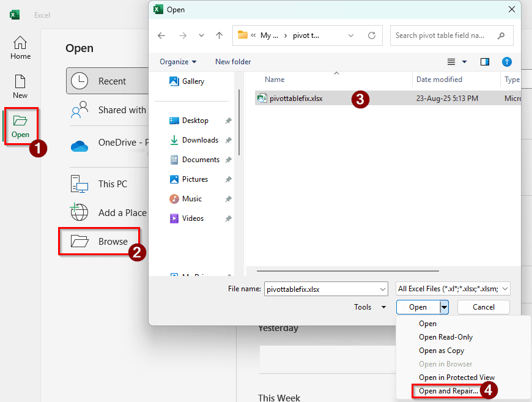Screen dimensions: 532x402
Task: Open the file type filter dropdown
Action: point(453,289)
